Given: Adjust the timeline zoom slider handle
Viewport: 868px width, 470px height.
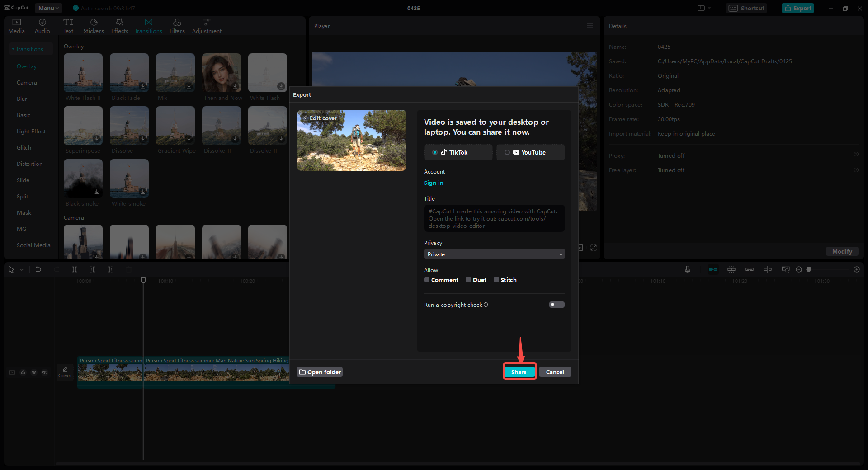Looking at the screenshot, I should coord(809,269).
